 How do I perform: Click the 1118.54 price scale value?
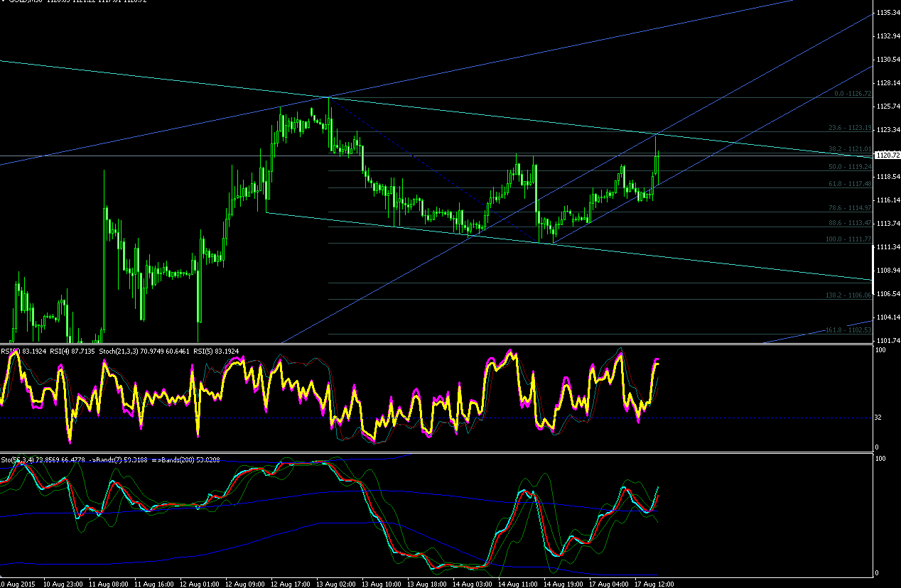pyautogui.click(x=889, y=176)
